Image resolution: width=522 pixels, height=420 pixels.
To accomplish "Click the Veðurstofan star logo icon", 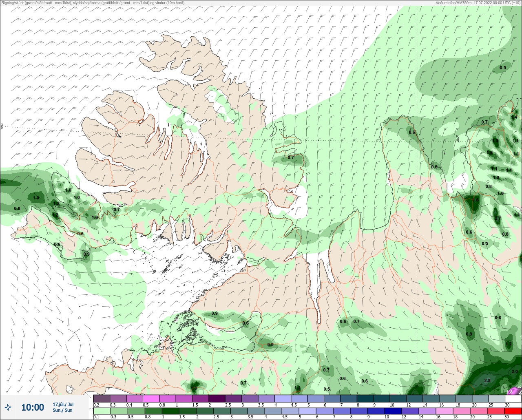I will pyautogui.click(x=8, y=407).
